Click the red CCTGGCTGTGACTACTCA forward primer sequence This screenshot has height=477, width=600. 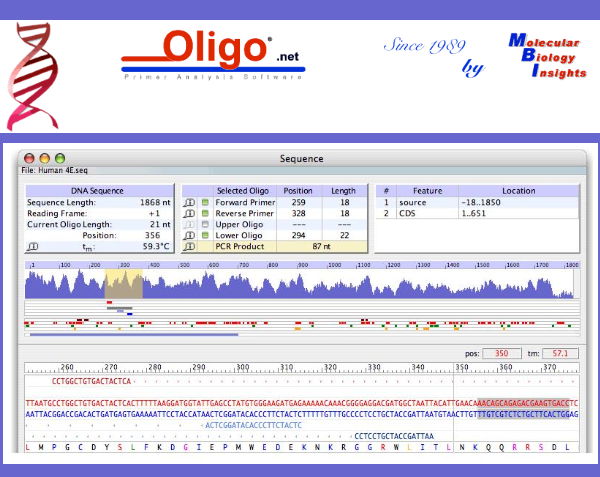click(x=92, y=381)
